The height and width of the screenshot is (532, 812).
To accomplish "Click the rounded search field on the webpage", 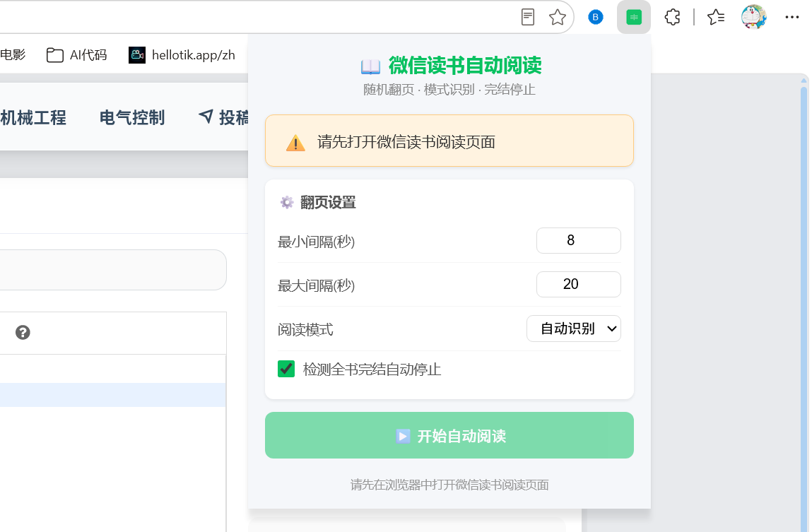I will tap(113, 270).
